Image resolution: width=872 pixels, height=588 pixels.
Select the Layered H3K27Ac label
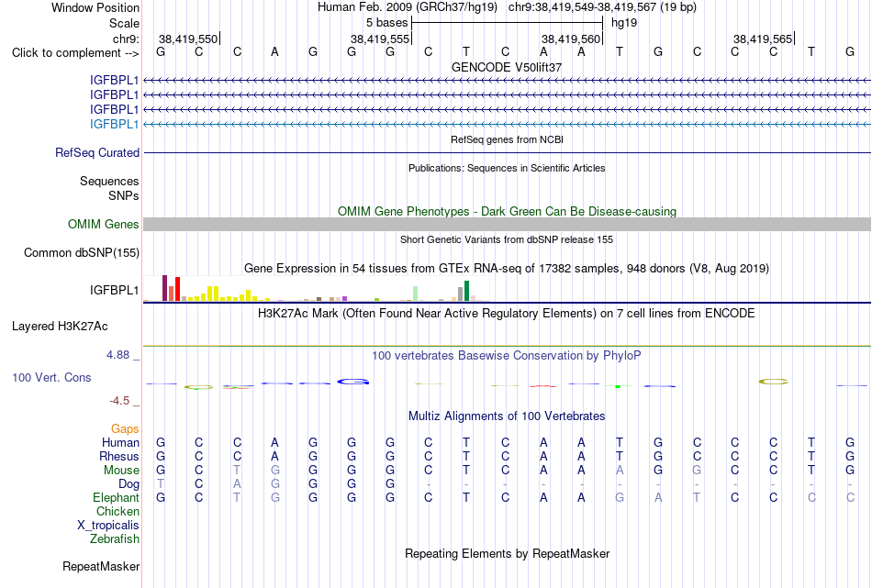[x=60, y=327]
